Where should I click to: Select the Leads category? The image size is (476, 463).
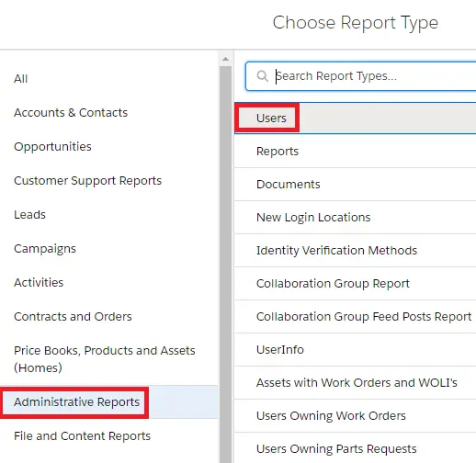[x=29, y=215]
